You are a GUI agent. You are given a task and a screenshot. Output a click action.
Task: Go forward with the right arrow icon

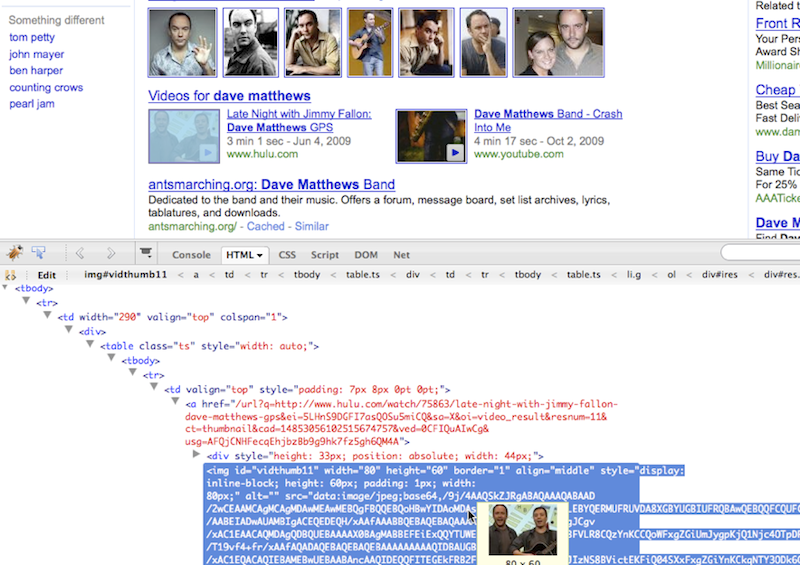click(110, 253)
